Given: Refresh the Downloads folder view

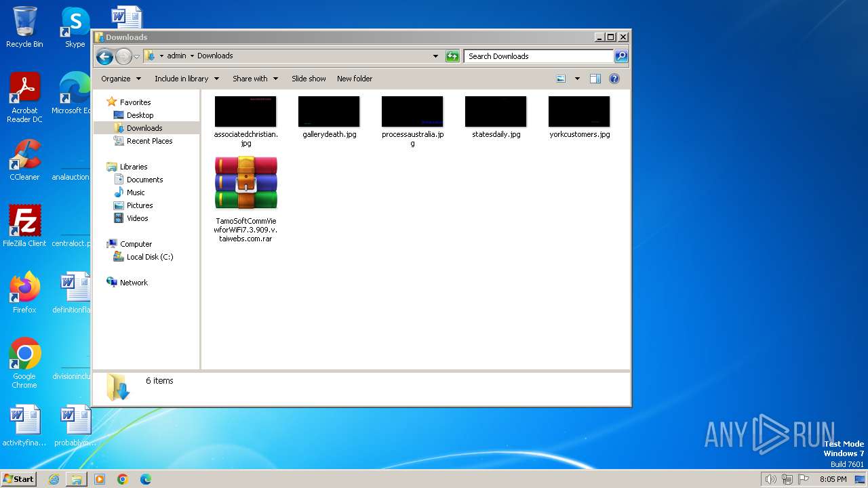Looking at the screenshot, I should click(x=452, y=56).
